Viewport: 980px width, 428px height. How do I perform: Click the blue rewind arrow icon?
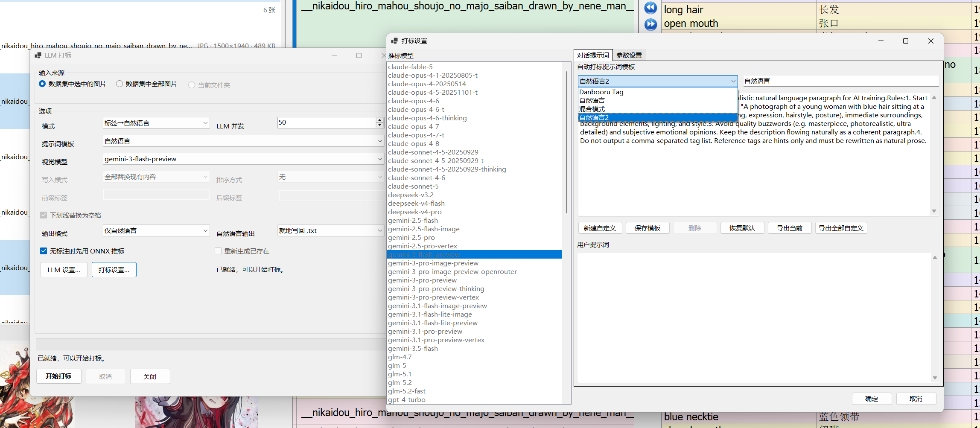tap(650, 8)
